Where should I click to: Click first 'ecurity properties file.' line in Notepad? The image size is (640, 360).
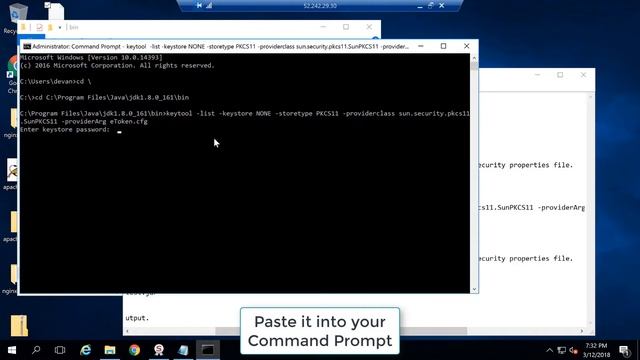point(527,165)
